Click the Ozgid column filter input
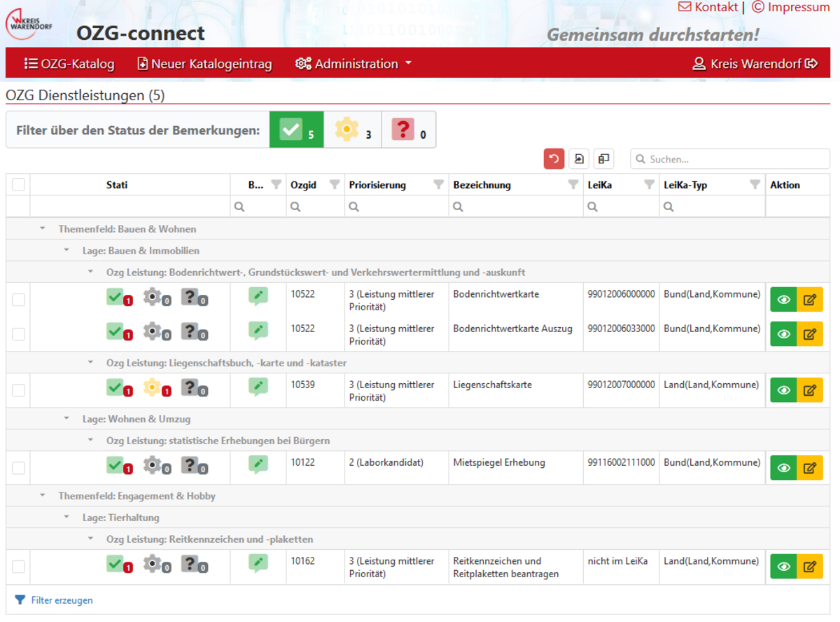 point(315,207)
